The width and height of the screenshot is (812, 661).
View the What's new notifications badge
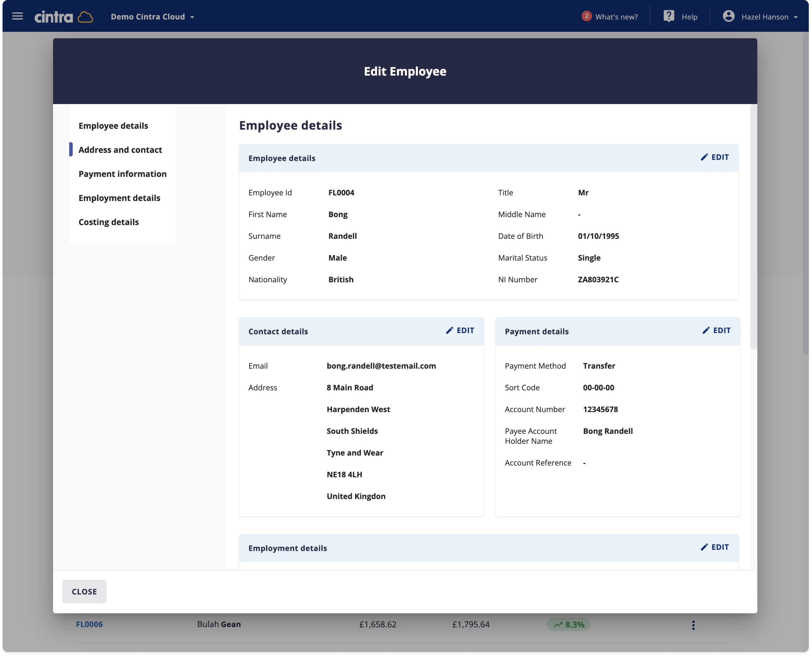pyautogui.click(x=586, y=16)
